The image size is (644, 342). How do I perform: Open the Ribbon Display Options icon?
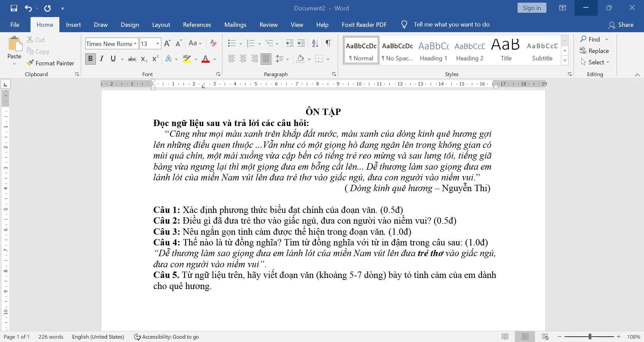562,8
